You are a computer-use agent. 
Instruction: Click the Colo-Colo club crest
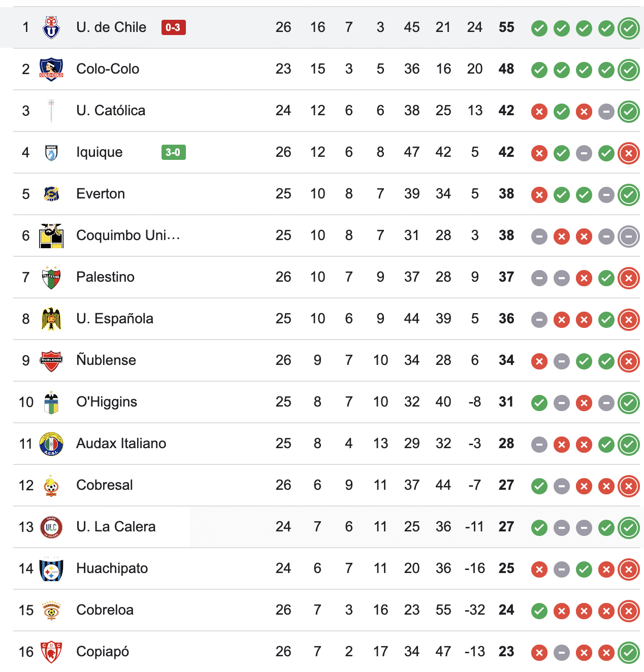point(51,69)
